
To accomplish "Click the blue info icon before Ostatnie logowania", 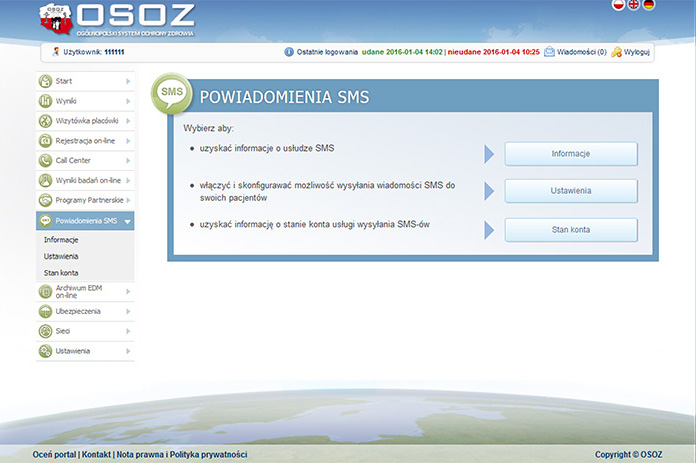I will [x=289, y=52].
